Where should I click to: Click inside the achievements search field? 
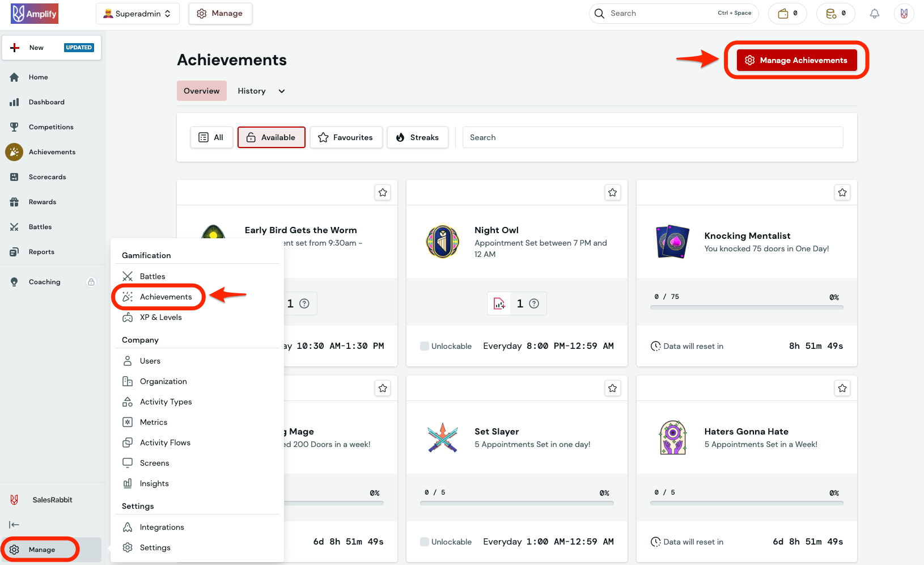(x=652, y=137)
